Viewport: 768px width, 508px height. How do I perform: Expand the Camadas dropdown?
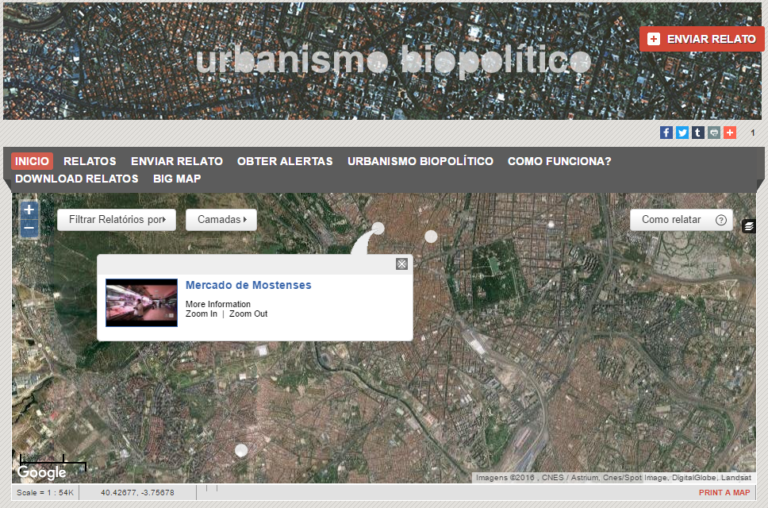coord(221,220)
